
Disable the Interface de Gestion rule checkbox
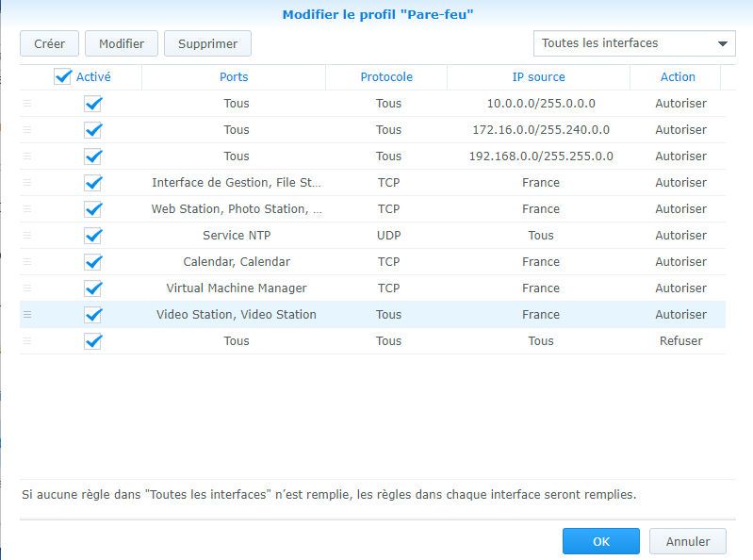click(92, 183)
